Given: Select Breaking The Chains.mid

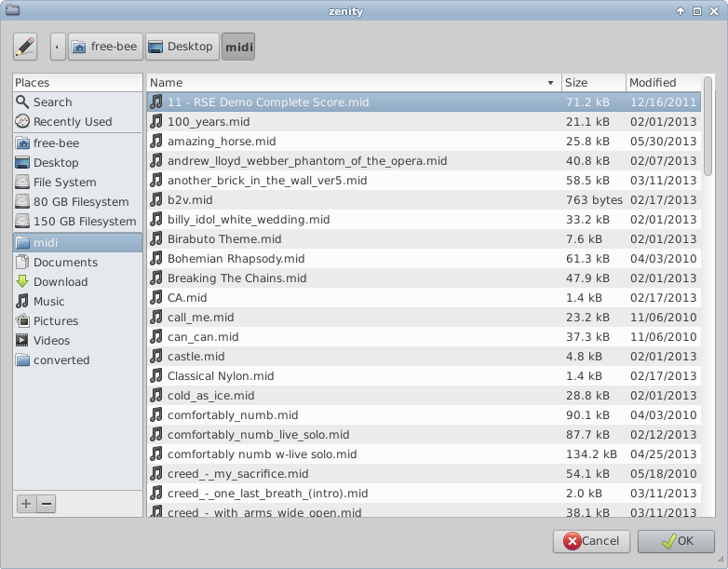Looking at the screenshot, I should [424, 278].
